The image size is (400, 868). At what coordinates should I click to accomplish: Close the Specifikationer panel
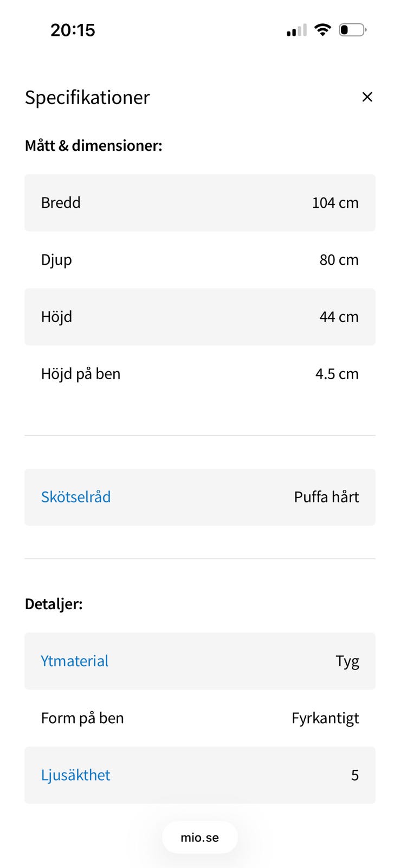tap(367, 97)
